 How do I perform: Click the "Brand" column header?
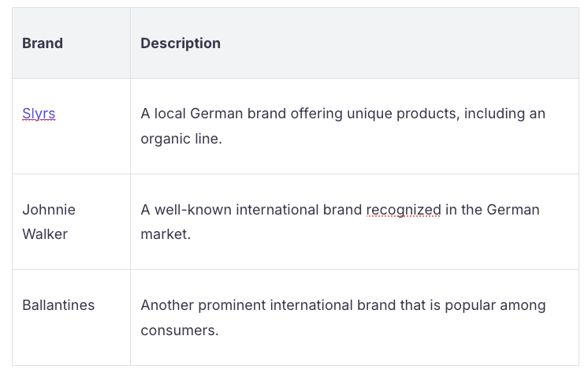[43, 43]
